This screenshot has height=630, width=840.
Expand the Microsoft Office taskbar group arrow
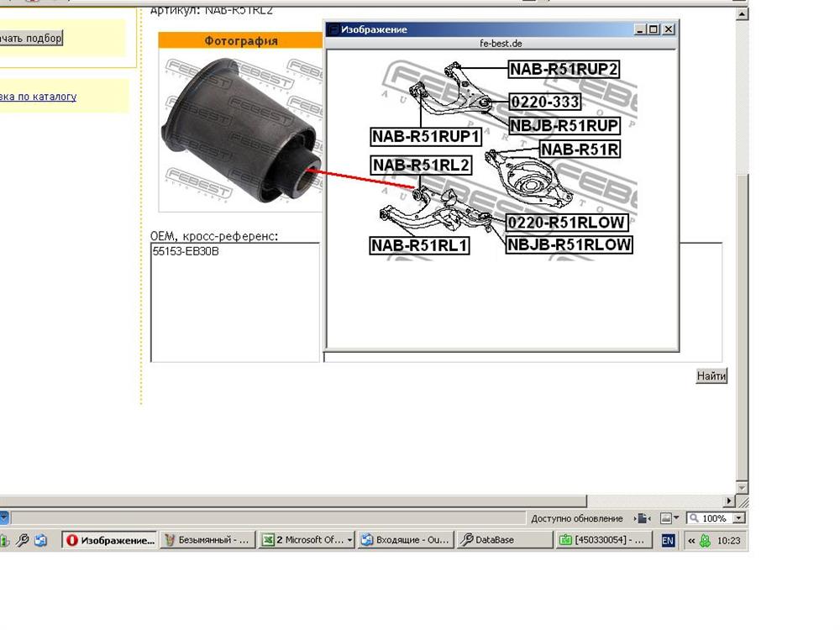pos(349,540)
